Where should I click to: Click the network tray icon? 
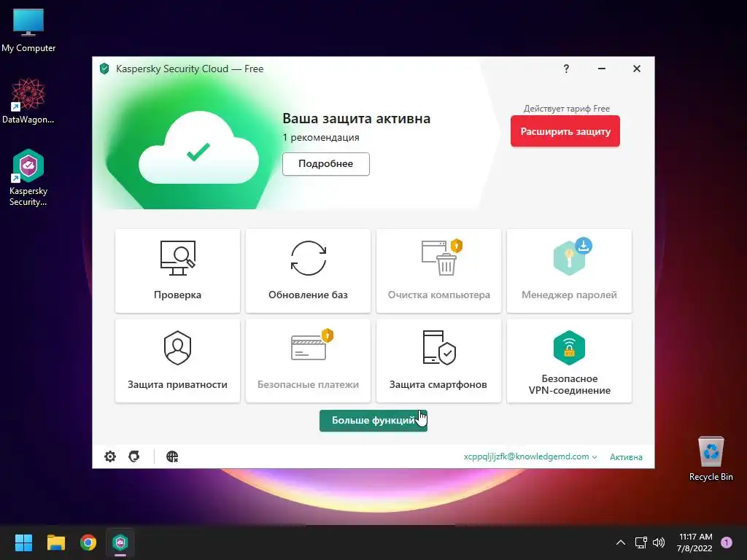tap(640, 542)
